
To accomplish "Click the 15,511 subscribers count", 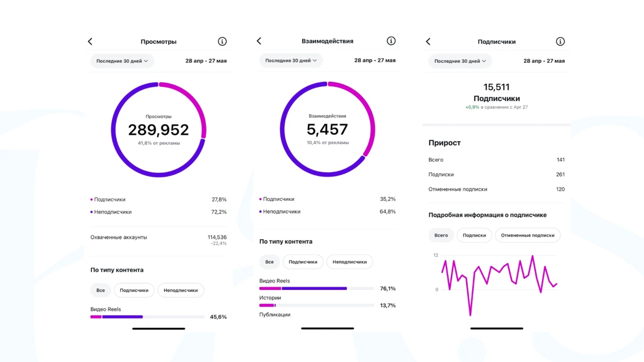I will pyautogui.click(x=496, y=87).
